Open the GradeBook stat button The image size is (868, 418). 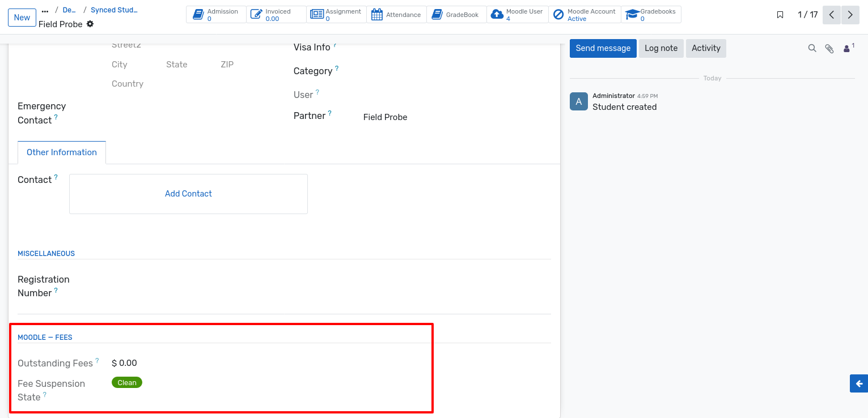(456, 15)
